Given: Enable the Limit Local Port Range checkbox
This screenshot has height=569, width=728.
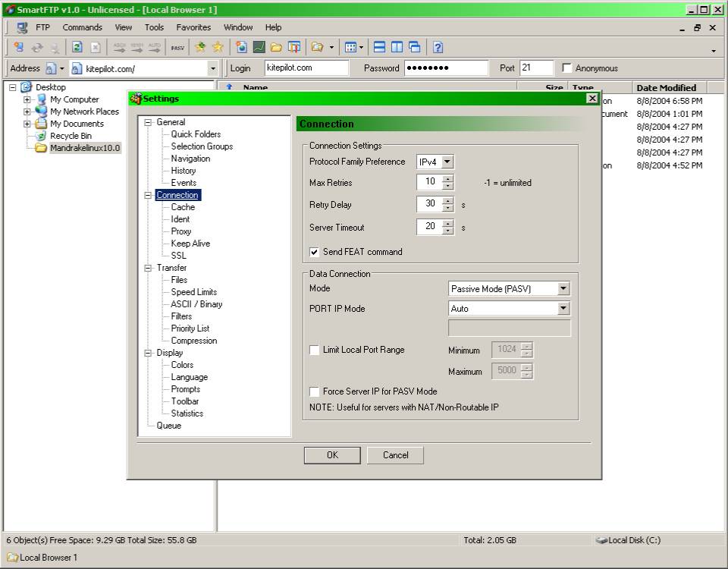Looking at the screenshot, I should (315, 351).
